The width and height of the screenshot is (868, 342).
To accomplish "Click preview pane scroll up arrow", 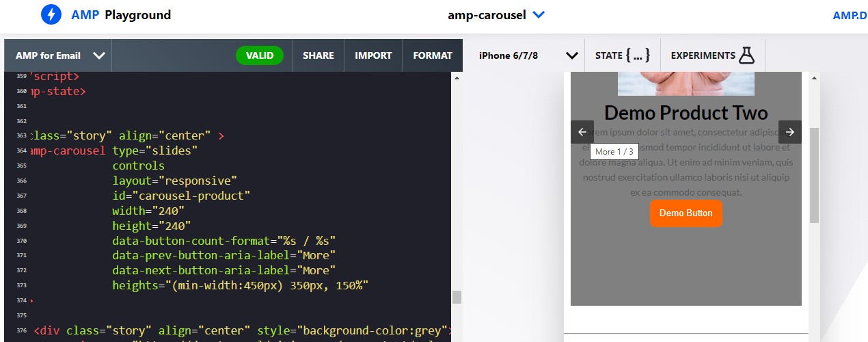I will point(813,78).
